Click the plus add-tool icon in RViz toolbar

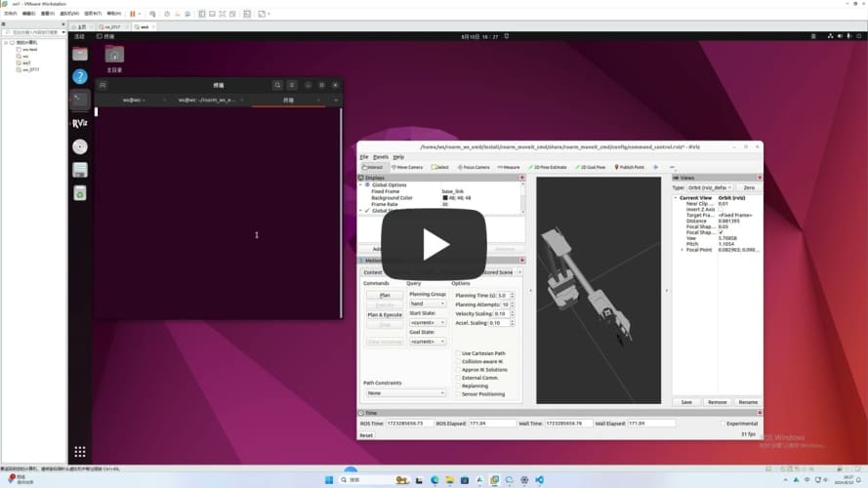[656, 167]
